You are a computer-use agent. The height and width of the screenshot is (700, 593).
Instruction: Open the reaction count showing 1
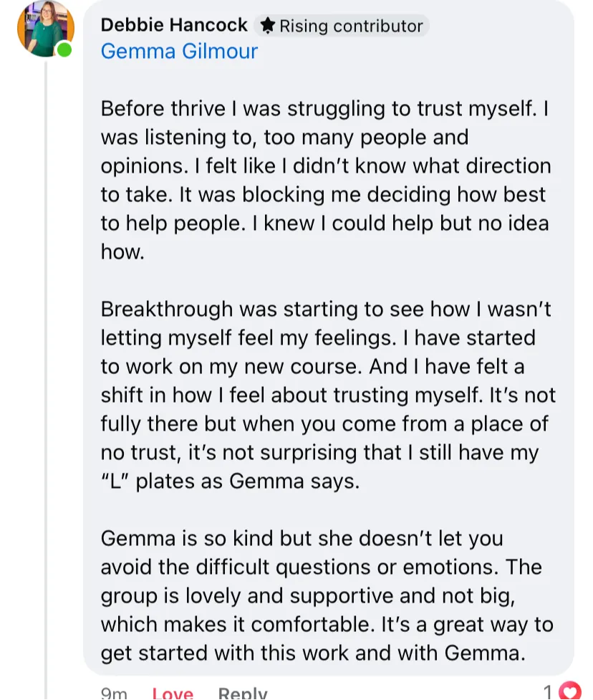(x=549, y=693)
